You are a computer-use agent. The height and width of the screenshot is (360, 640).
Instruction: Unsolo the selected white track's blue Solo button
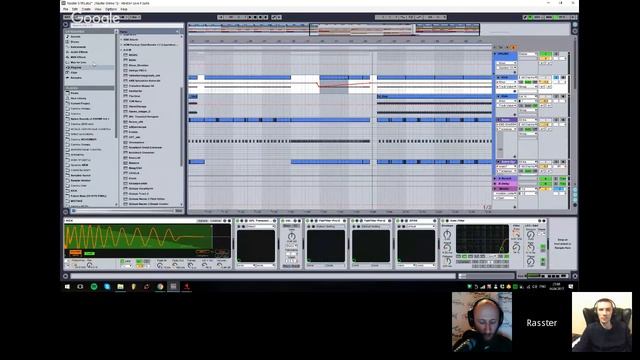pyautogui.click(x=556, y=78)
